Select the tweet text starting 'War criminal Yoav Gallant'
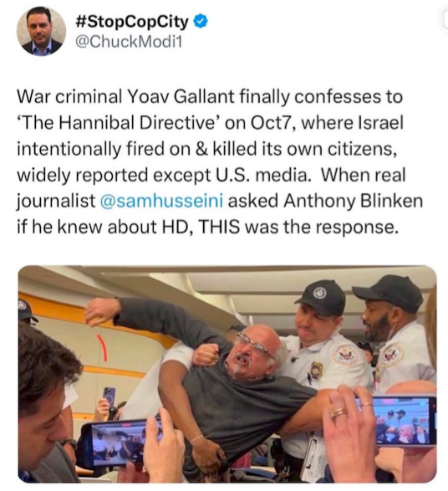Image resolution: width=448 pixels, height=491 pixels. [x=220, y=161]
